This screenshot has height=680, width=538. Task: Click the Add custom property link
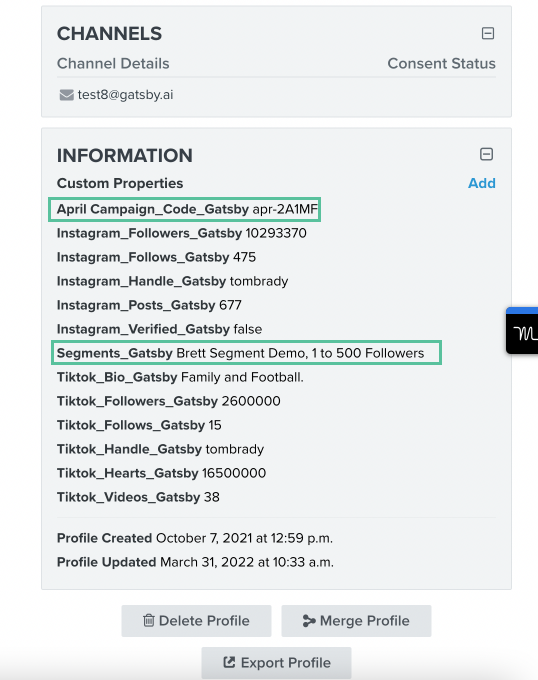pos(482,183)
